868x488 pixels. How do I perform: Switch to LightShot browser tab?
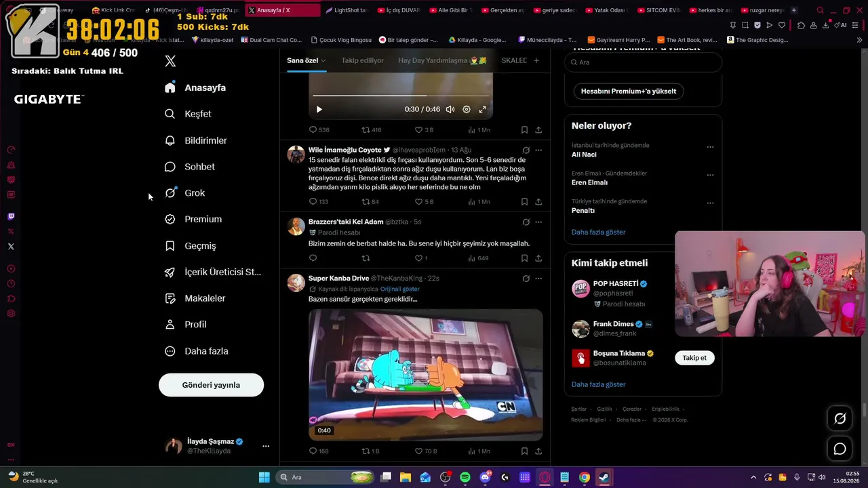pyautogui.click(x=347, y=10)
